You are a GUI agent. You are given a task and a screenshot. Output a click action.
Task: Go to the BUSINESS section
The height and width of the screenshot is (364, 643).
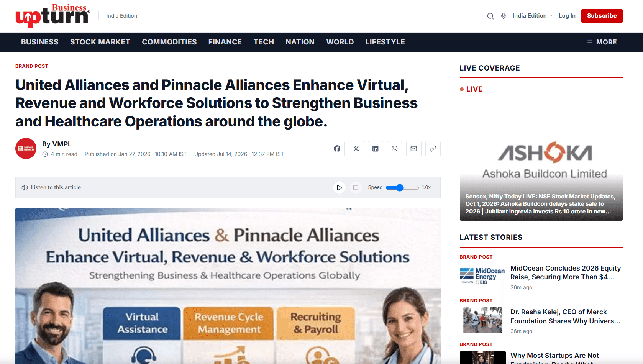pyautogui.click(x=40, y=42)
